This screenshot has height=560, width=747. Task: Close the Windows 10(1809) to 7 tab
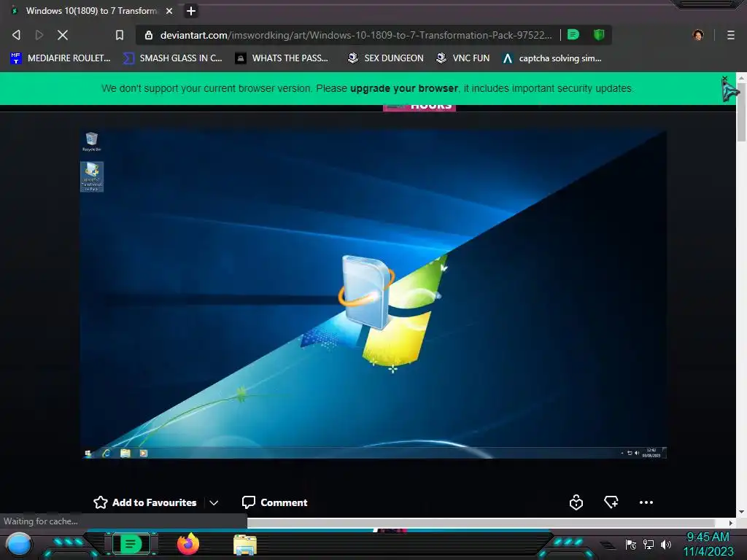click(x=169, y=11)
